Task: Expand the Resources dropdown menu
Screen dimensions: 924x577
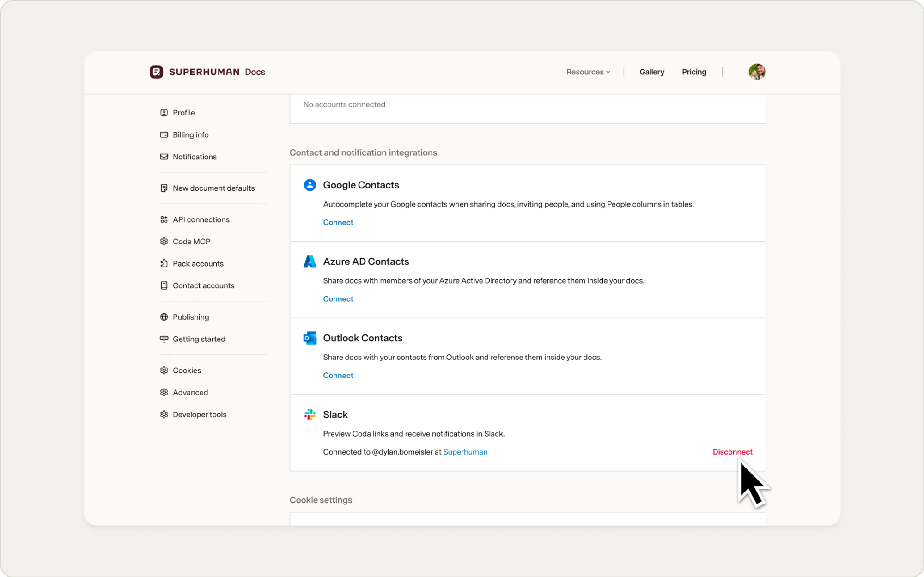Action: pos(589,72)
